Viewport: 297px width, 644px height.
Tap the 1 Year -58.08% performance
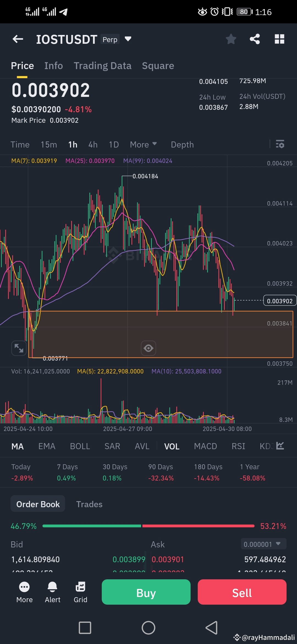252,472
